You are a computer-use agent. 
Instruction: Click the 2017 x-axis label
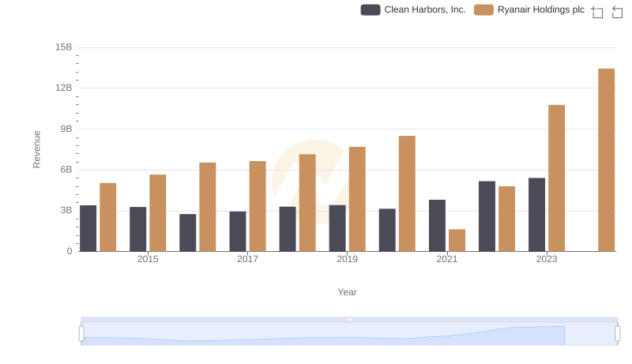tap(247, 259)
